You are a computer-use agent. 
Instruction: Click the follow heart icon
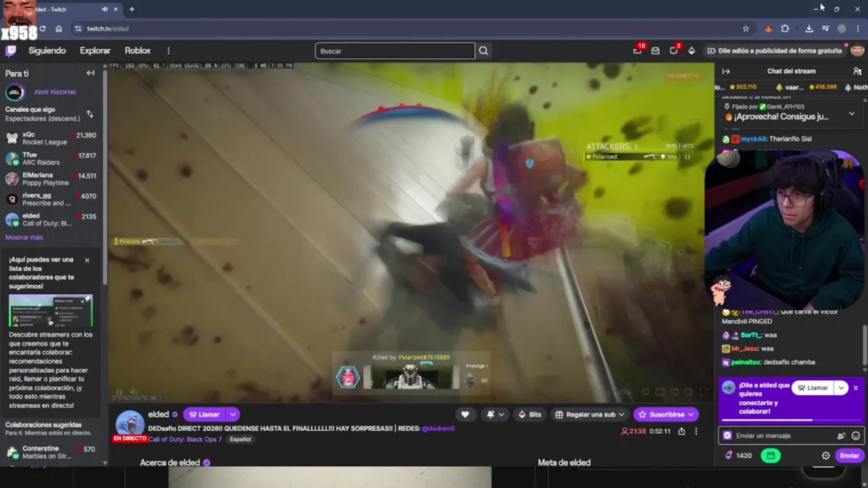465,414
